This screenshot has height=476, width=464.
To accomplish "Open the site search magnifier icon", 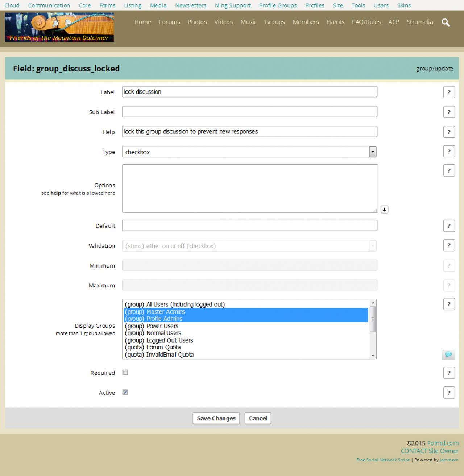I will click(x=446, y=22).
